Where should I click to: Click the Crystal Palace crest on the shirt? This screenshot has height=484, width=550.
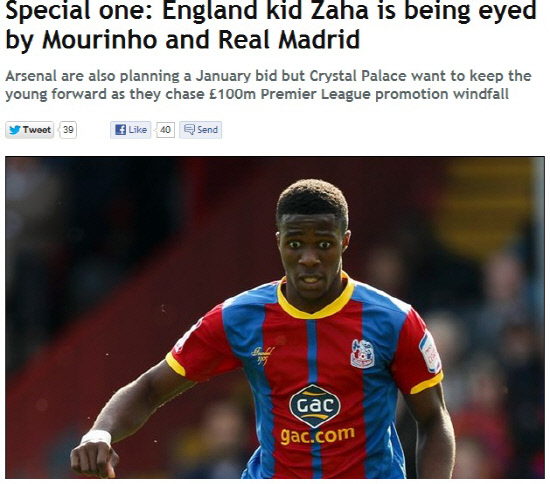click(x=362, y=354)
